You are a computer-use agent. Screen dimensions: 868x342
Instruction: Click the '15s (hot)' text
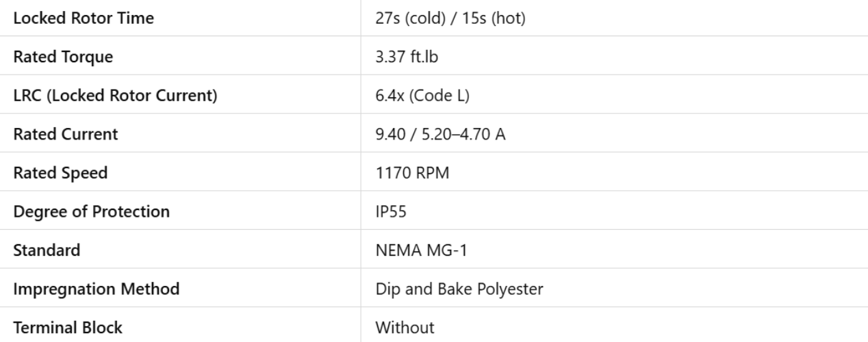pos(492,18)
